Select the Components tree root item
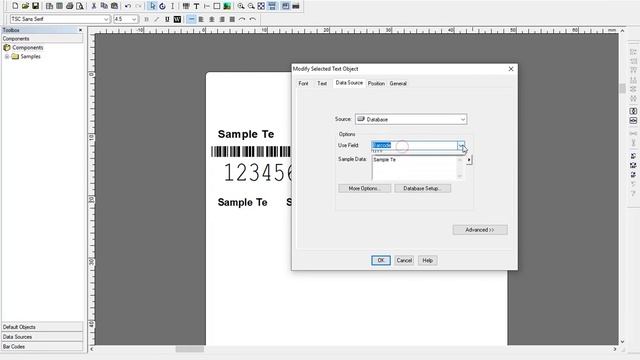This screenshot has height=360, width=640. 23,48
